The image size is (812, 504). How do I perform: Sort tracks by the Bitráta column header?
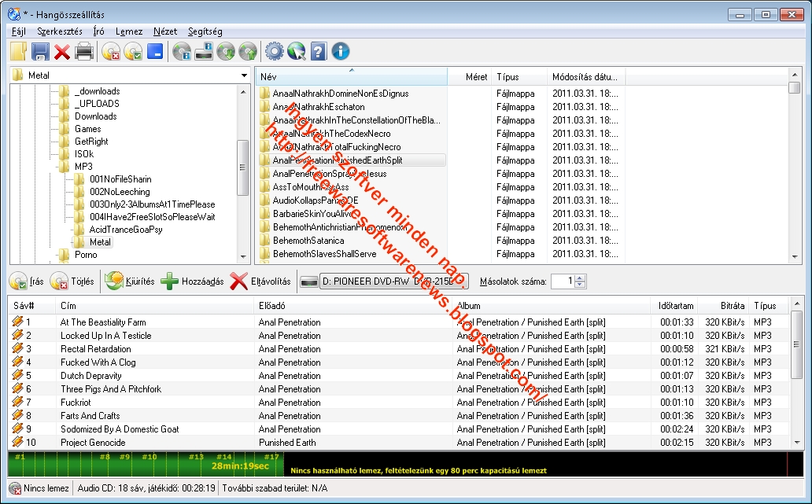point(723,306)
